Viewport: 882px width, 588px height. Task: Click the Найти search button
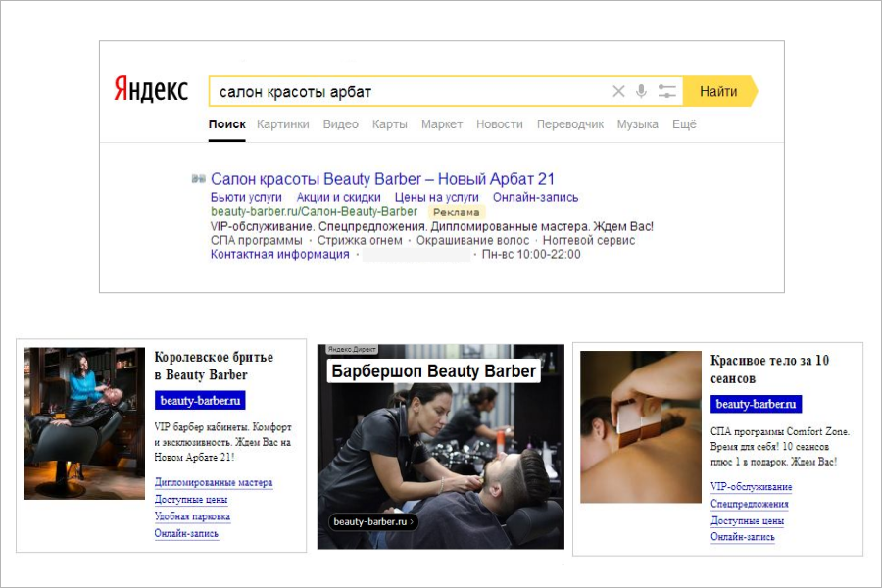coord(720,91)
